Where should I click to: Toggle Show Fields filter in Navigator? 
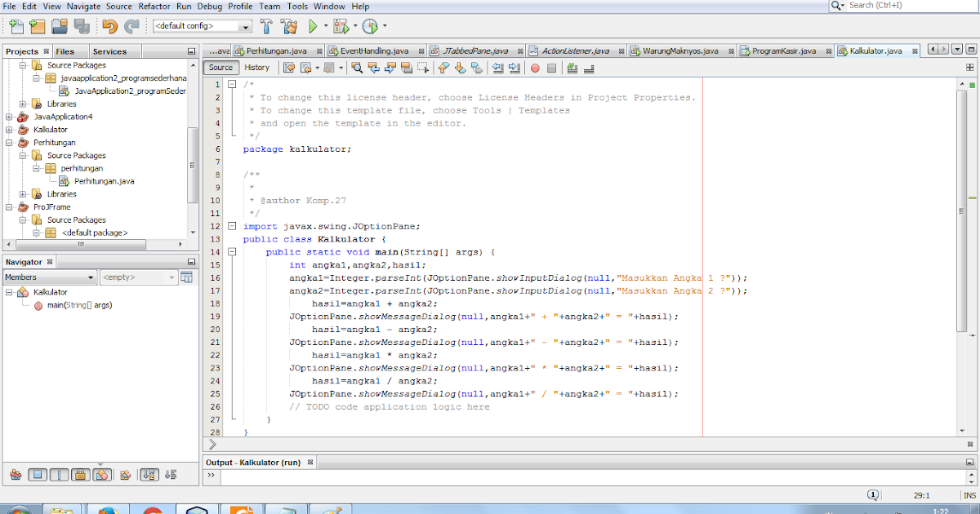click(x=38, y=474)
